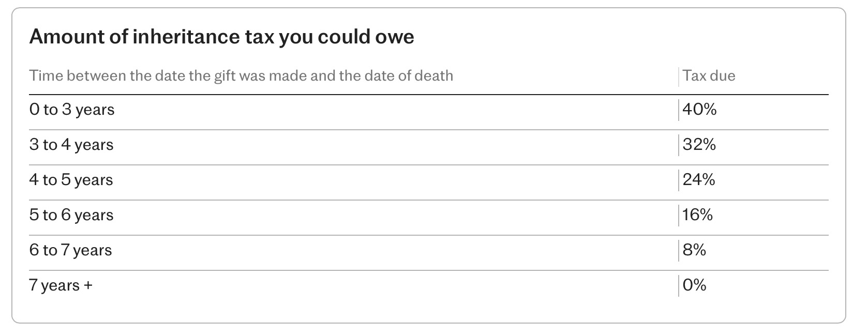The width and height of the screenshot is (868, 336).
Task: Click the 8% tax value
Action: pos(694,250)
